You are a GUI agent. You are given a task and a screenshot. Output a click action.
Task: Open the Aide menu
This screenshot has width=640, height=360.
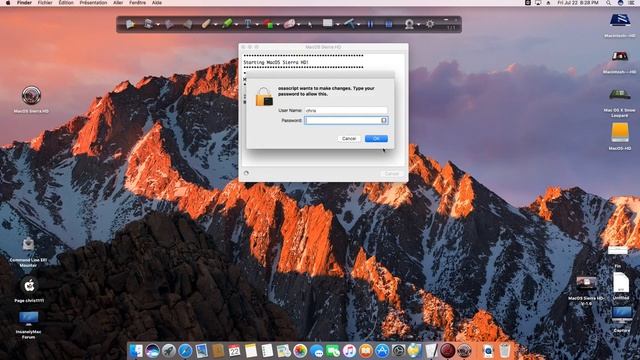157,3
